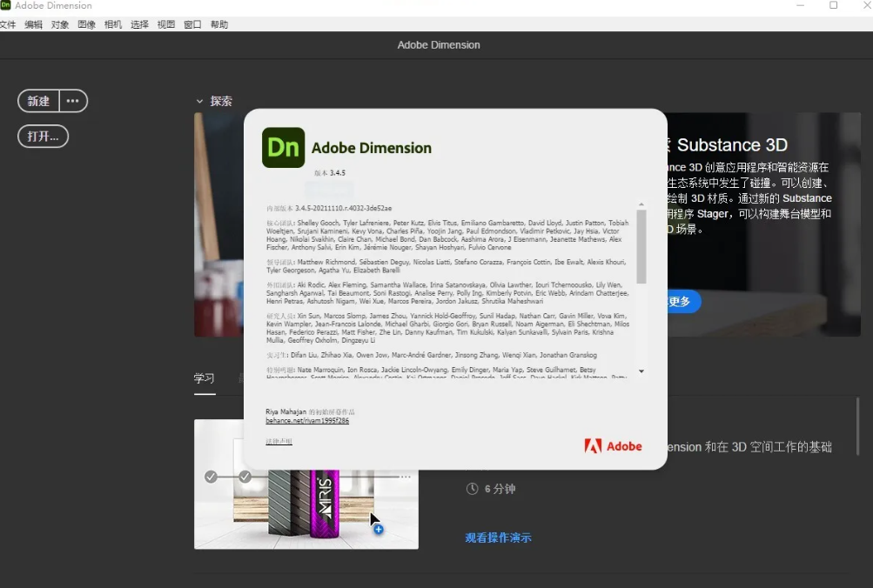Viewport: 873px width, 588px height.
Task: Click the second checkmark circle on tutorial thumbnail
Action: coord(245,477)
